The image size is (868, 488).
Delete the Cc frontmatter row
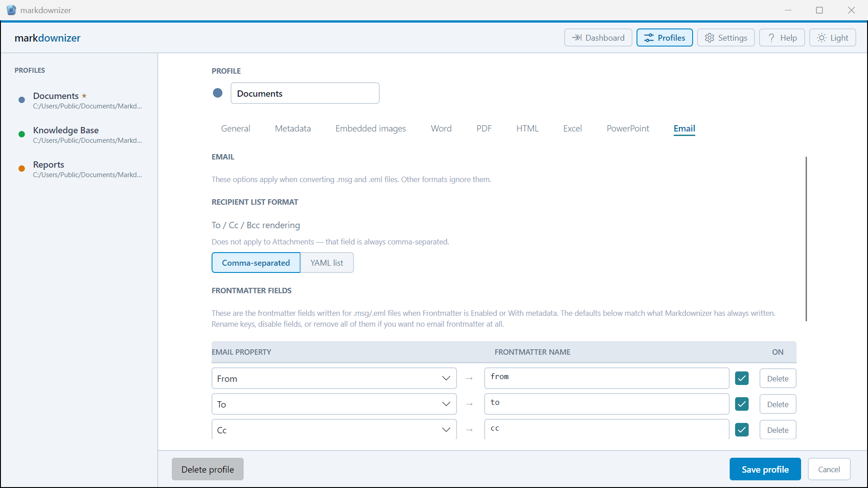(778, 430)
